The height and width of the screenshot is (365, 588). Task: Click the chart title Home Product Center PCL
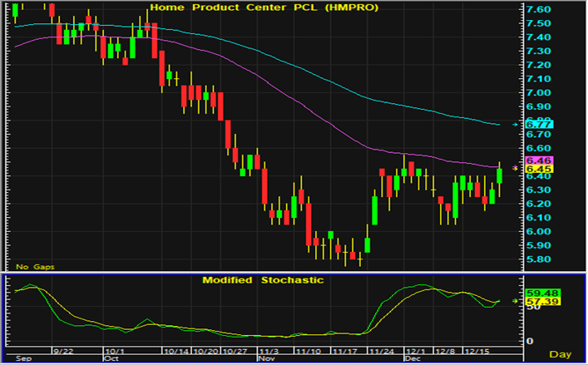coord(264,7)
